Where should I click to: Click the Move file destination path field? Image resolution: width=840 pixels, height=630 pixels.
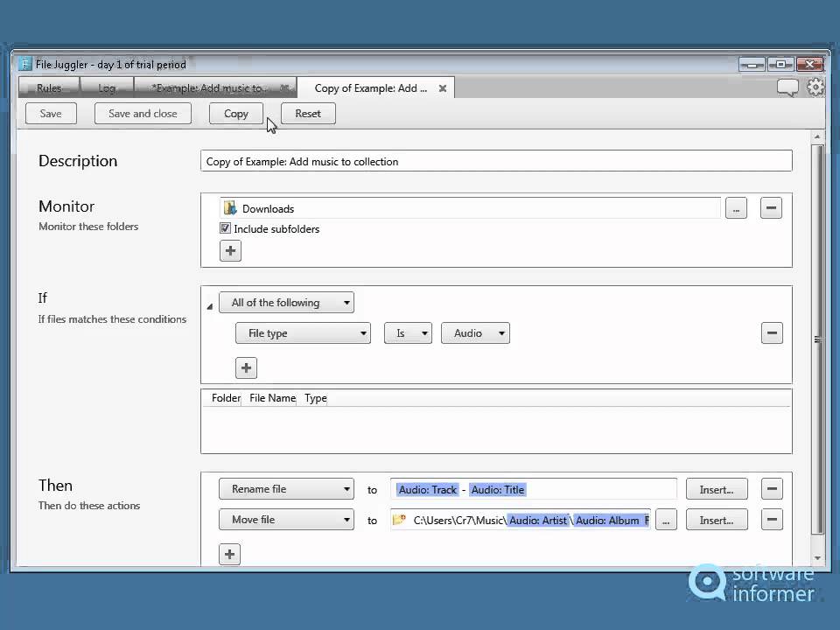tap(521, 520)
